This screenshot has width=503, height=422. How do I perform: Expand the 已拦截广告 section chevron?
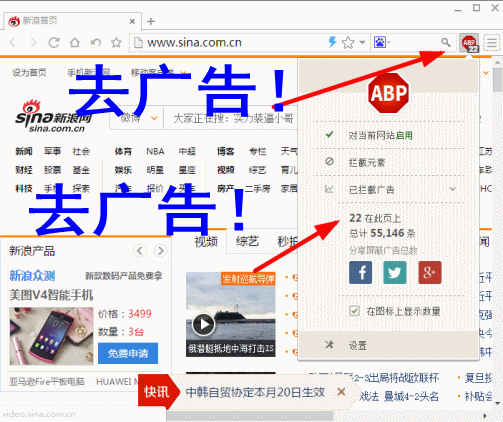coord(452,189)
